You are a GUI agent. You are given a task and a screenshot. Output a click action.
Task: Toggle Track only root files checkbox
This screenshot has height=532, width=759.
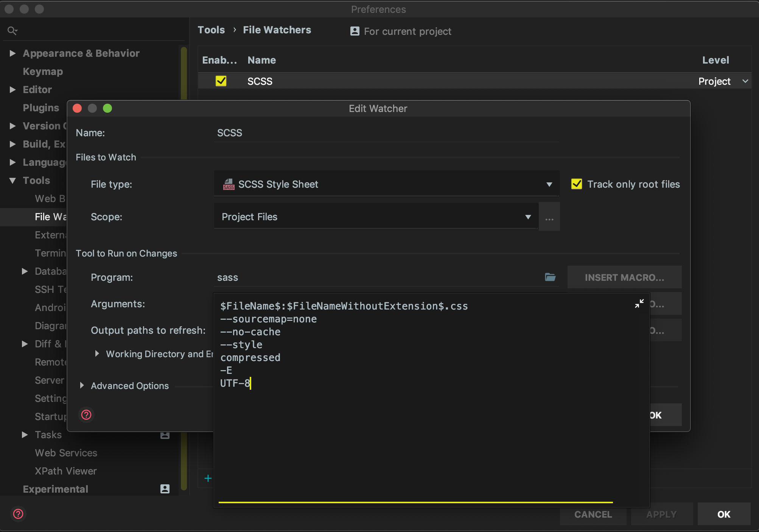(577, 184)
